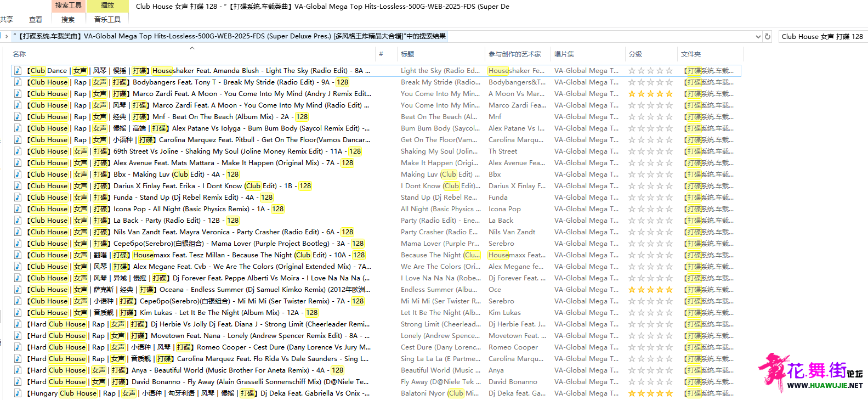
Task: Click file icon of Funda Stand Up
Action: (18, 198)
